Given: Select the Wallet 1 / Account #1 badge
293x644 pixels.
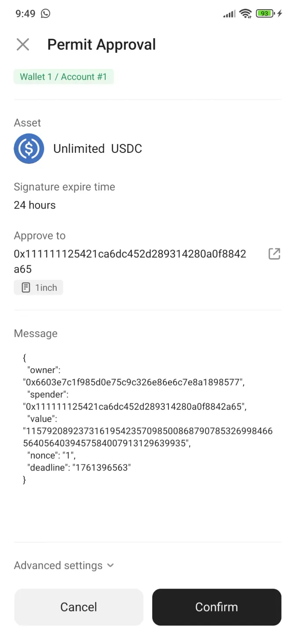Looking at the screenshot, I should click(63, 76).
